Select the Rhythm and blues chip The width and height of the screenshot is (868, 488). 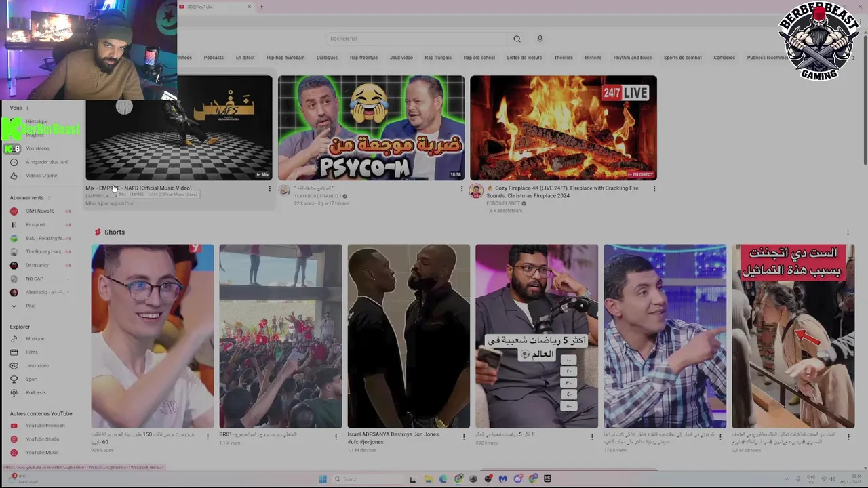pos(633,58)
